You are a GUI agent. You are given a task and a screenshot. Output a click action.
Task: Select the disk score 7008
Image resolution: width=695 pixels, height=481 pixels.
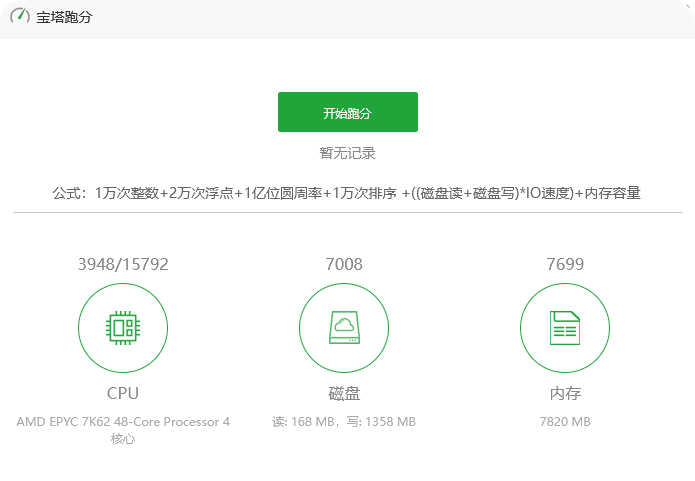(x=344, y=265)
